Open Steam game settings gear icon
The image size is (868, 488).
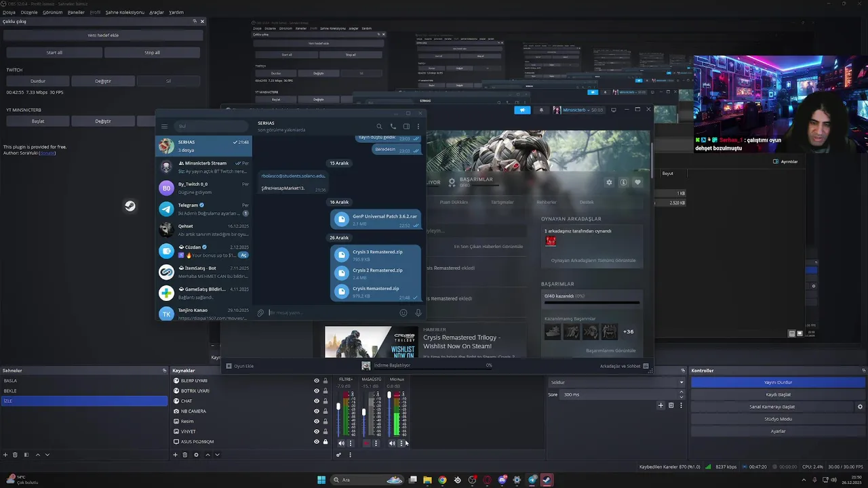pyautogui.click(x=609, y=182)
